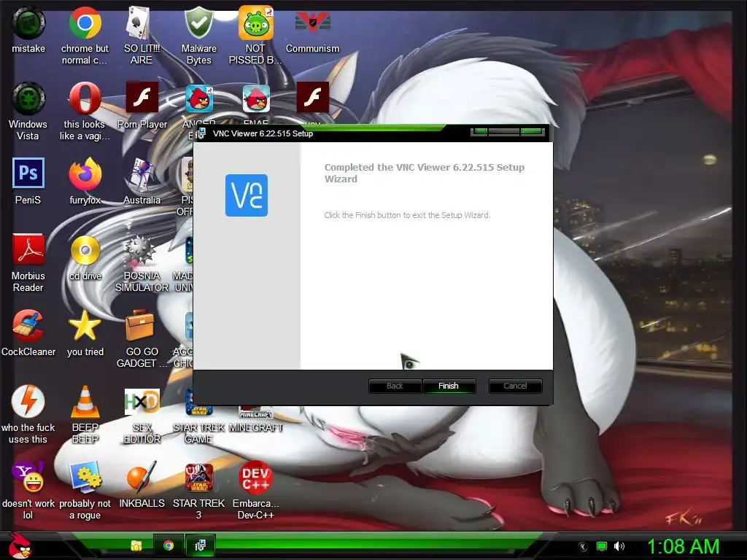Image resolution: width=747 pixels, height=560 pixels.
Task: Click the VNC logo in the setup wizard
Action: 247,195
